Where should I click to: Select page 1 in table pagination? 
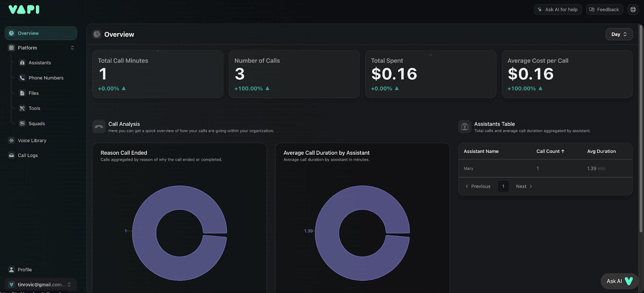click(x=503, y=186)
